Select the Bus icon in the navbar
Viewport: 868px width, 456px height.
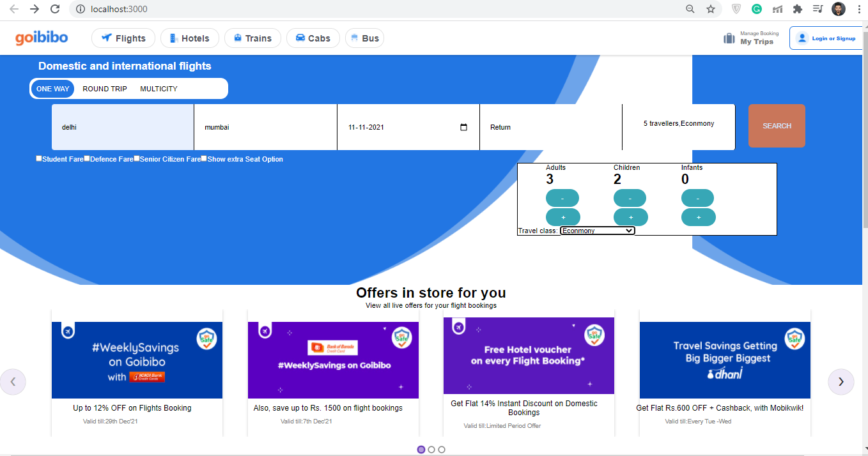355,38
